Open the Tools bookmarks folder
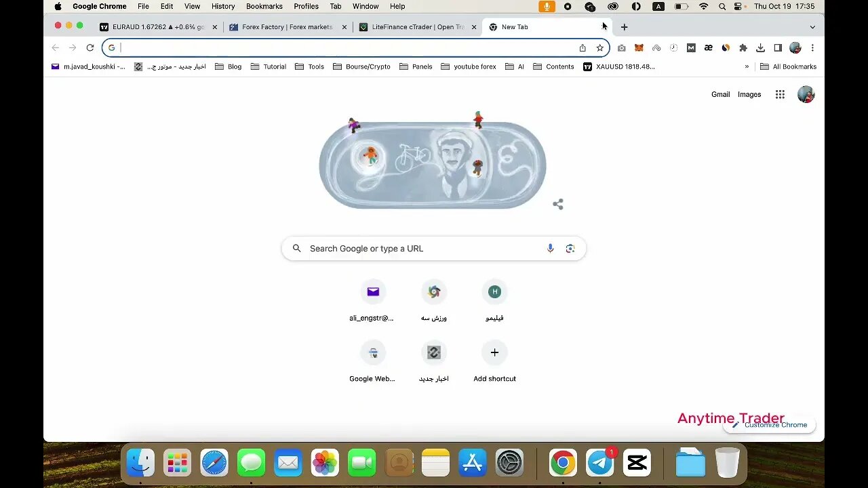 309,67
